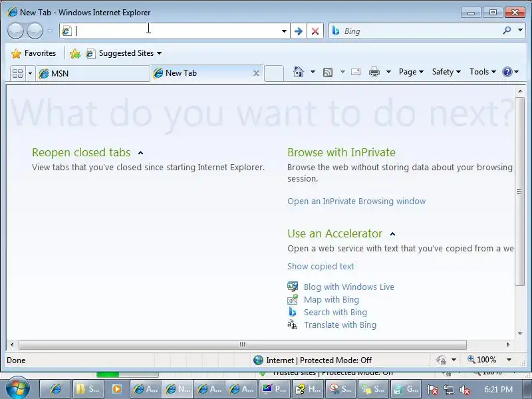
Task: Open search provider options dropdown arrow
Action: (520, 30)
